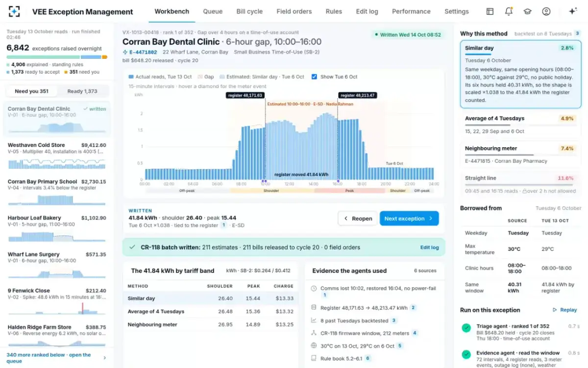This screenshot has width=588, height=368.
Task: Click the VEE app logo icon
Action: click(14, 11)
